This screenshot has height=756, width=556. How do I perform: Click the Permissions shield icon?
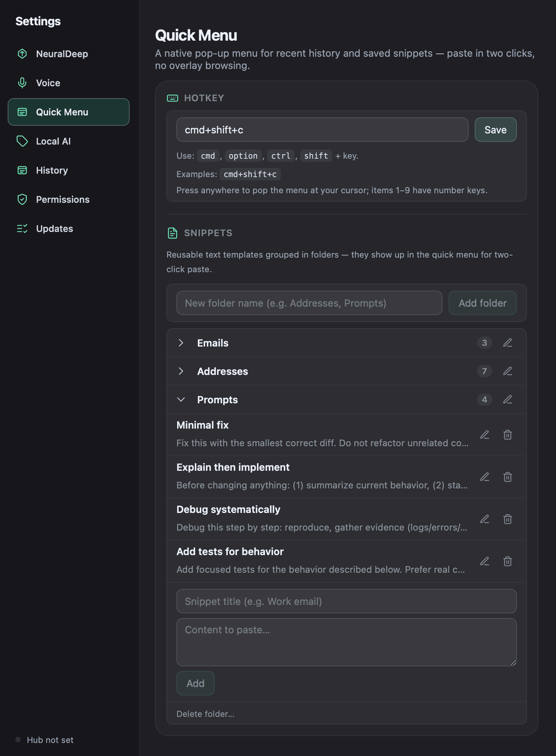click(22, 199)
